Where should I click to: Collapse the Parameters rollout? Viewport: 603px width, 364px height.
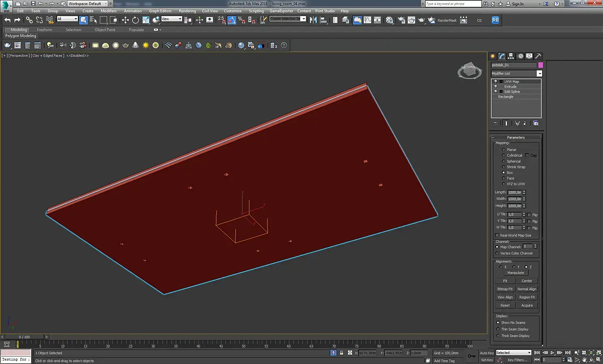pyautogui.click(x=515, y=137)
